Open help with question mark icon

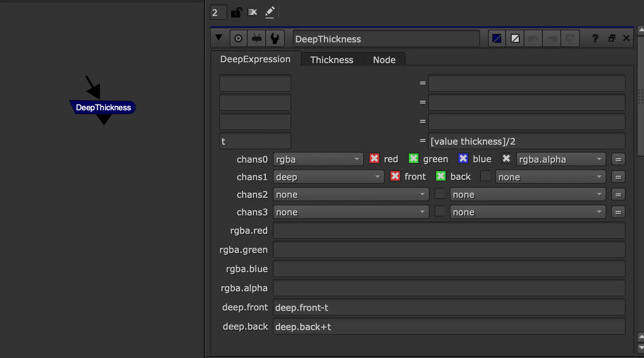click(595, 38)
